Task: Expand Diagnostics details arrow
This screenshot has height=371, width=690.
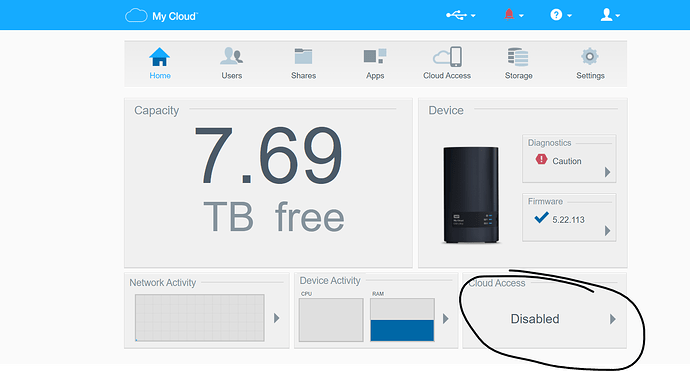Action: coord(607,172)
